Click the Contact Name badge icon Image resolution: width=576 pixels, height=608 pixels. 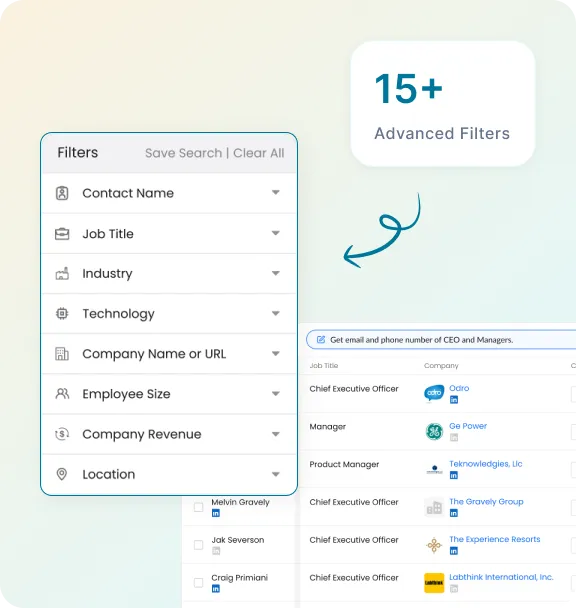pos(62,193)
